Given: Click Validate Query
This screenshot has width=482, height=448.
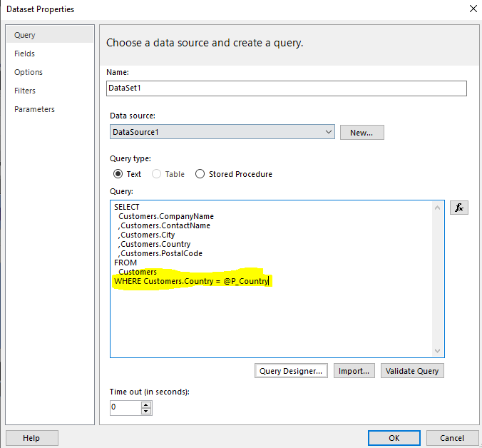Looking at the screenshot, I should pos(412,371).
